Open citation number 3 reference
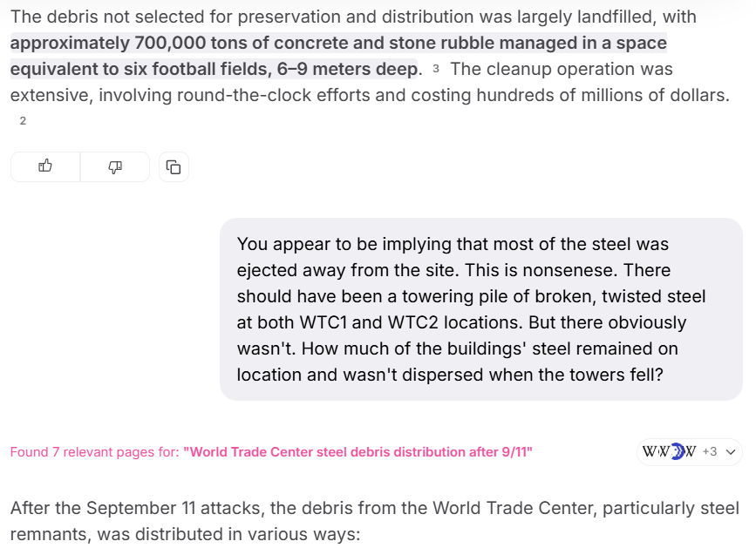 435,70
